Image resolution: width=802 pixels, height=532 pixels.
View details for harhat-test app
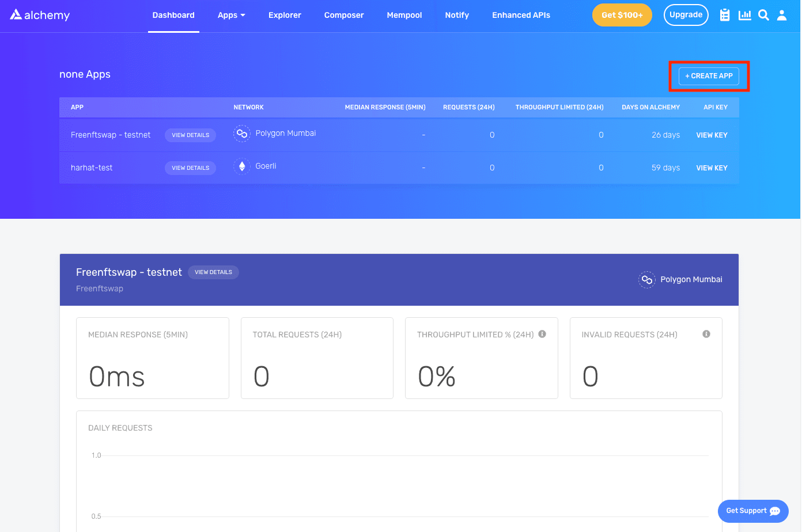[190, 168]
